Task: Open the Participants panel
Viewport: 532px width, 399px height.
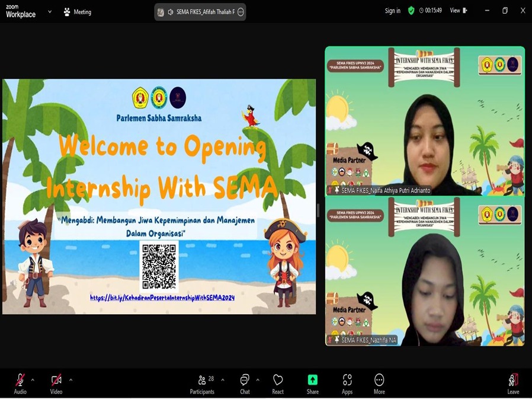Action: point(202,382)
